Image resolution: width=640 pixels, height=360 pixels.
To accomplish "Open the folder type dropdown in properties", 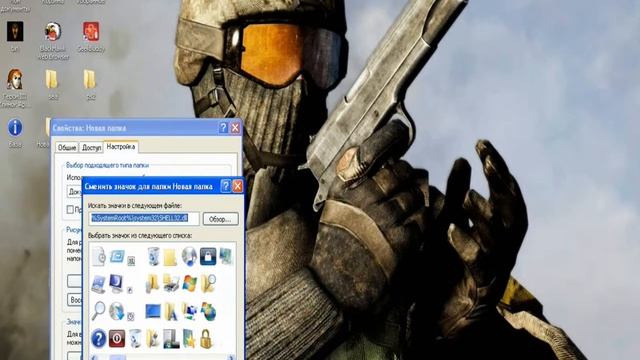I will pos(74,191).
